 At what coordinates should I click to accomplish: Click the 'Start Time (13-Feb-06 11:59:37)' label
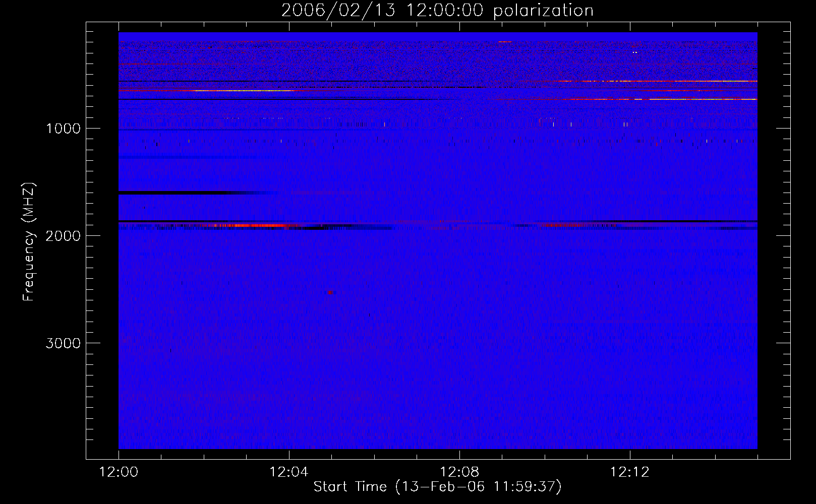pos(437,487)
